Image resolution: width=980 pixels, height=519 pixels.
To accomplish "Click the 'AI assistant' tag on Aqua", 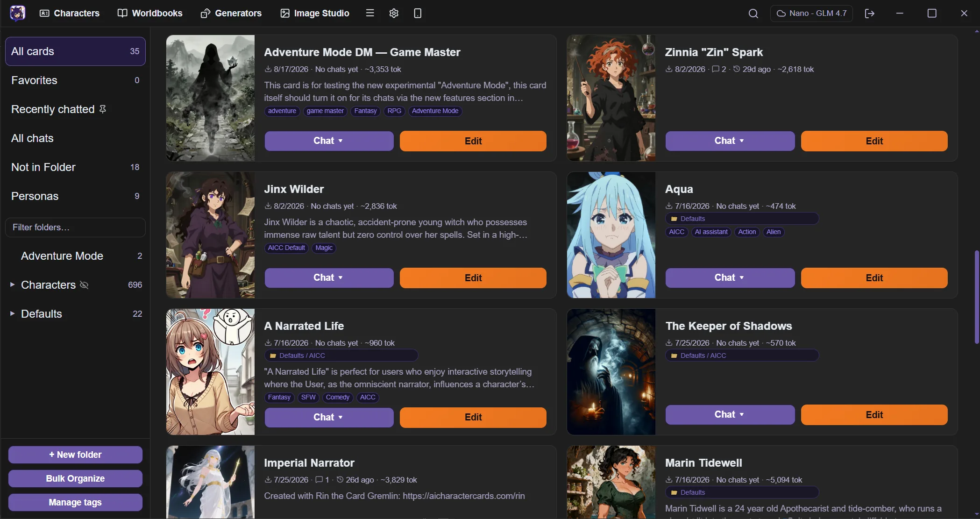I will pos(711,232).
